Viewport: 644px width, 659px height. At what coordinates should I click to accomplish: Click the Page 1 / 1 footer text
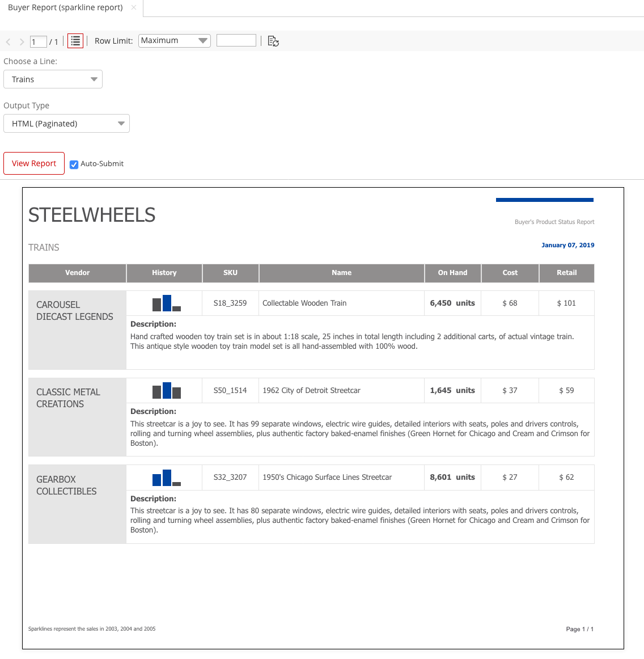[580, 629]
